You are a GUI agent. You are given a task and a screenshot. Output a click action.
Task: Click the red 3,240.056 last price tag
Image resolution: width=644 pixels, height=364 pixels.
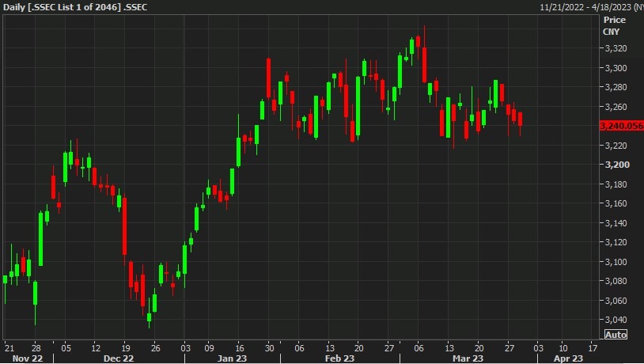tap(621, 126)
